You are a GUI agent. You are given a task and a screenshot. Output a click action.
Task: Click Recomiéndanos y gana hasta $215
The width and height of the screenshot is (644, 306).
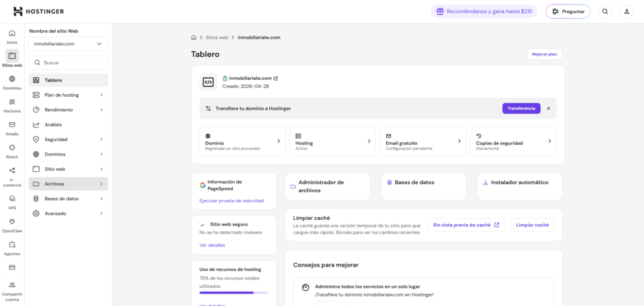pyautogui.click(x=484, y=11)
